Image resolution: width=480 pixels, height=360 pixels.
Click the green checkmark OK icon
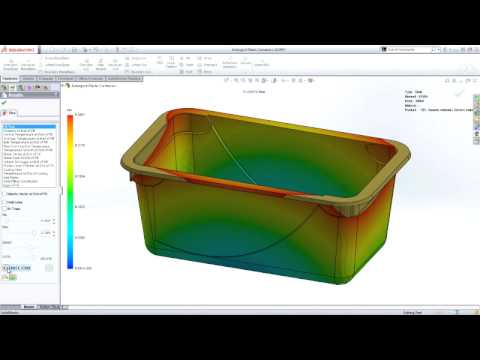(x=4, y=103)
